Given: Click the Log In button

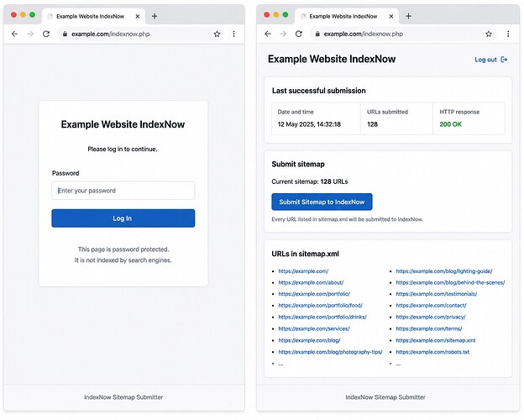Looking at the screenshot, I should (123, 218).
